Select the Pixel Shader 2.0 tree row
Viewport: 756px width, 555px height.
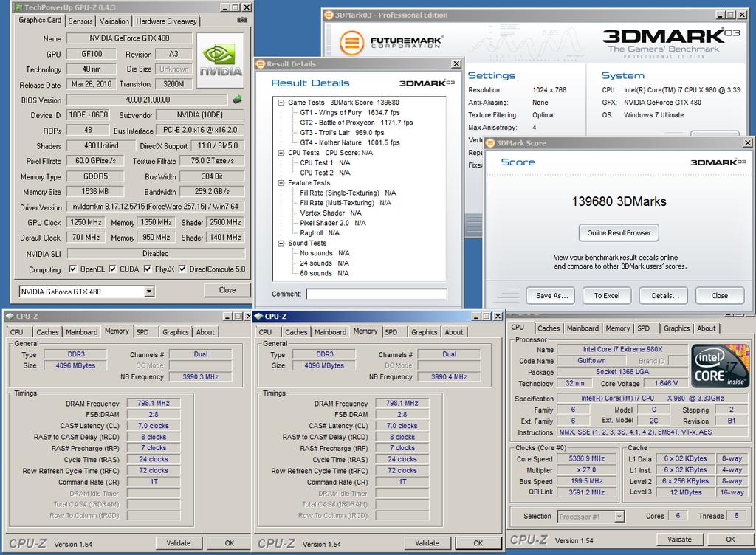pyautogui.click(x=333, y=223)
